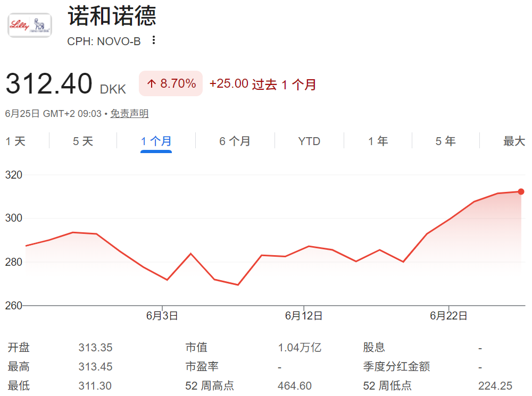The height and width of the screenshot is (396, 532).
Task: Click the 股息 label
Action: (374, 348)
